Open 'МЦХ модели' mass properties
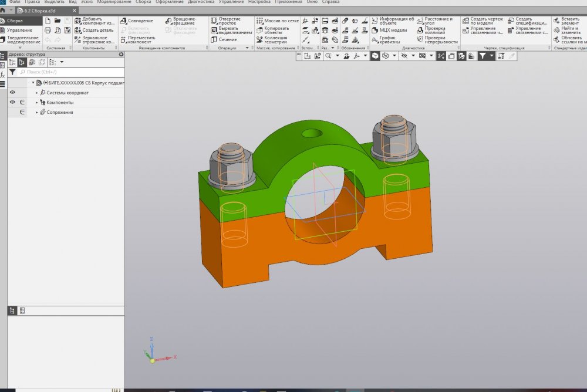 point(375,30)
